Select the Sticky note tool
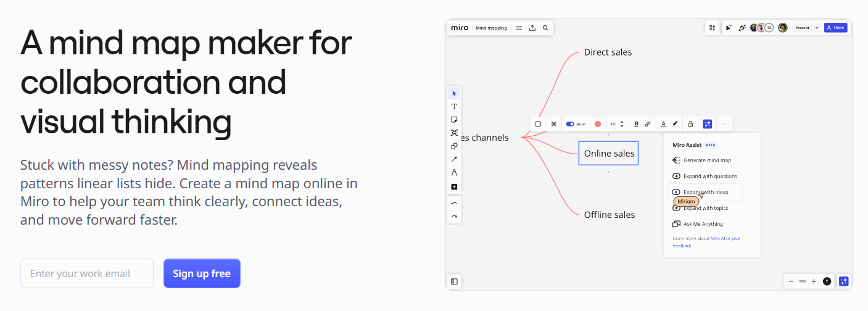Image resolution: width=868 pixels, height=311 pixels. pyautogui.click(x=454, y=120)
